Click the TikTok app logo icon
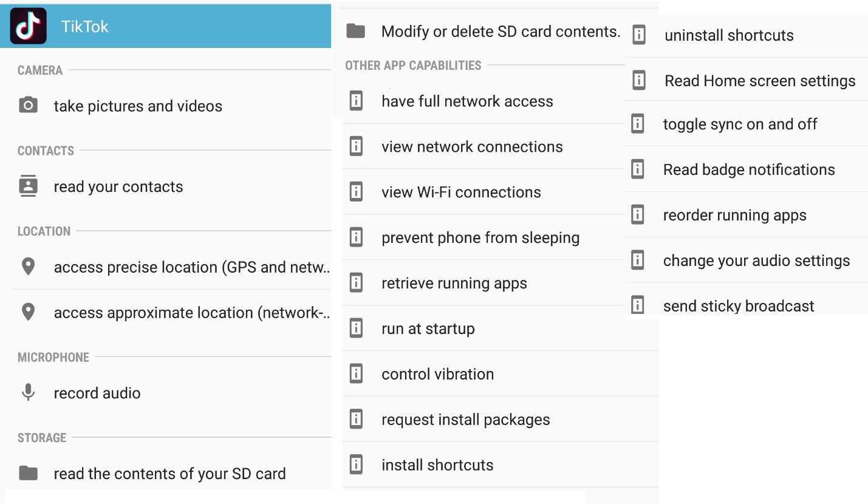Screen dimensions: 868x504 [x=28, y=26]
